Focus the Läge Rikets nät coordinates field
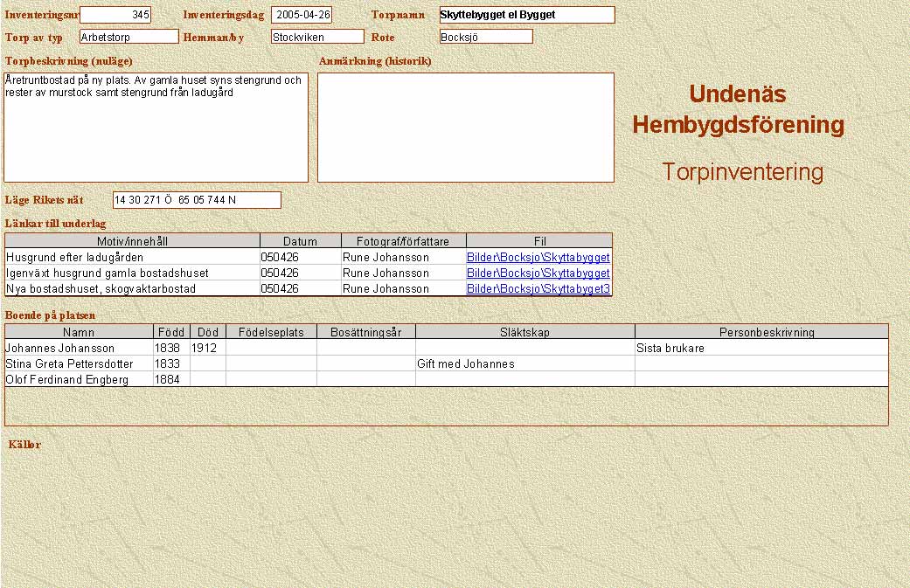Image resolution: width=910 pixels, height=588 pixels. (197, 200)
